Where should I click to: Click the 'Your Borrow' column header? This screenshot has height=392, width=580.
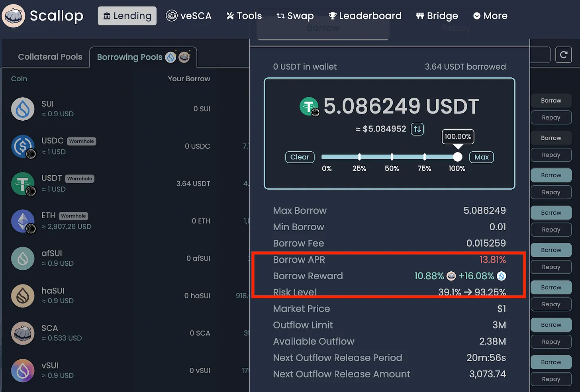(189, 79)
